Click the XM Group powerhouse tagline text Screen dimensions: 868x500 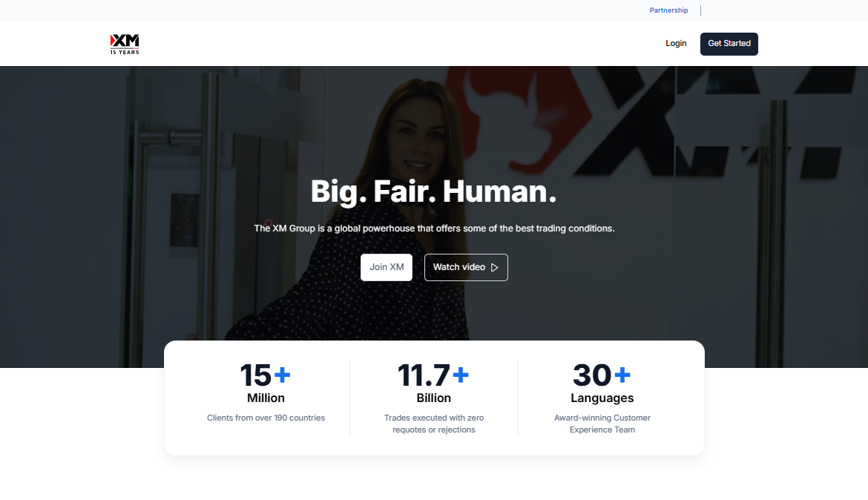[x=434, y=228]
